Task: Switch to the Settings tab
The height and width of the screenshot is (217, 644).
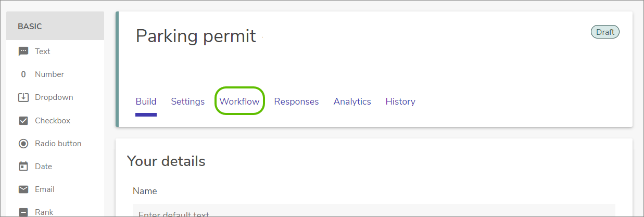Action: 188,101
